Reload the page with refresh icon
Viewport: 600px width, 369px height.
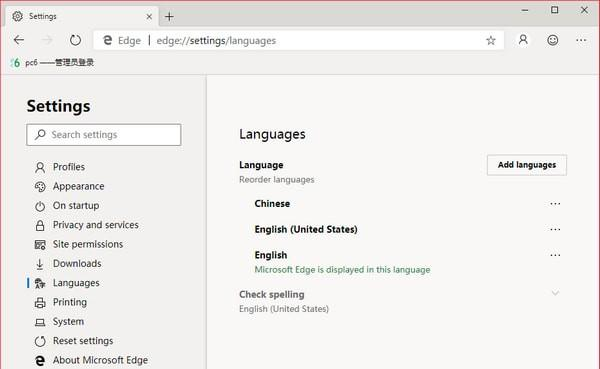pos(75,40)
